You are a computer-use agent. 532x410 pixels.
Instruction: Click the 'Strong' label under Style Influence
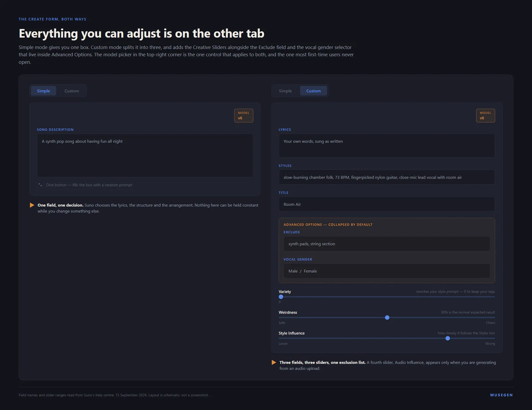[490, 344]
